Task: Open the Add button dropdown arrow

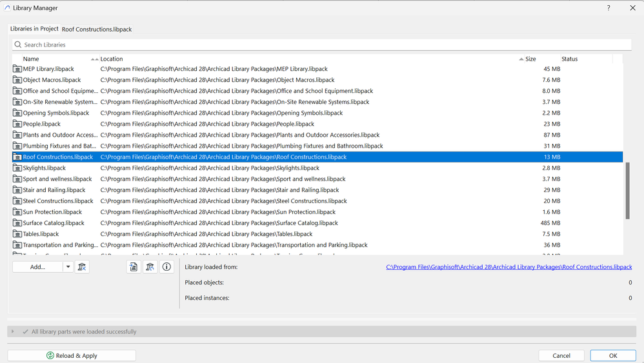Action: (68, 267)
